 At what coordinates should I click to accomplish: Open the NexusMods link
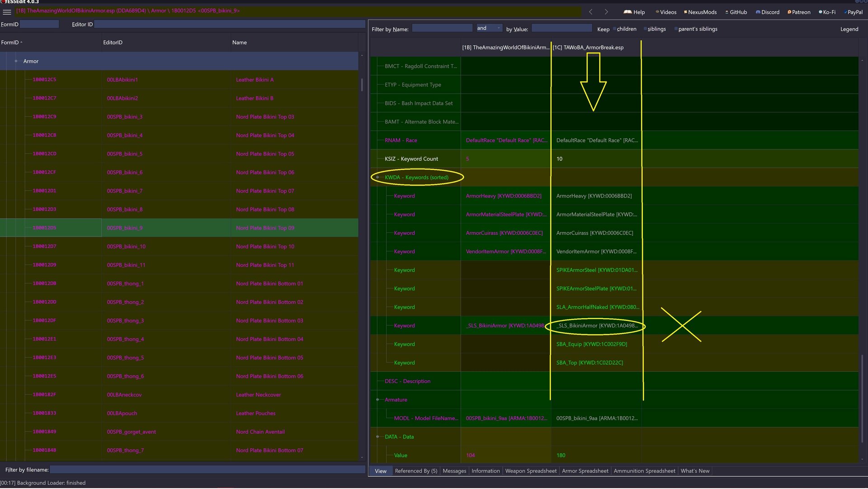click(x=700, y=12)
